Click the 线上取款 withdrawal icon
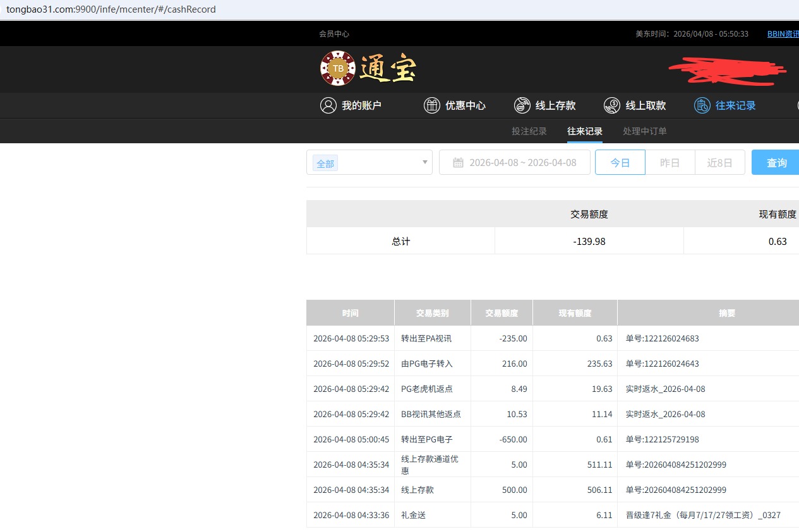 (x=611, y=105)
